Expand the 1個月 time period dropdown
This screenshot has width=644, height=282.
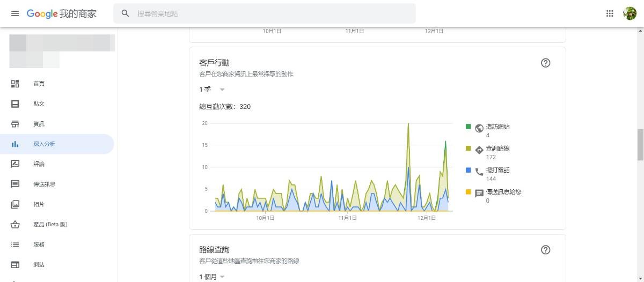click(212, 277)
